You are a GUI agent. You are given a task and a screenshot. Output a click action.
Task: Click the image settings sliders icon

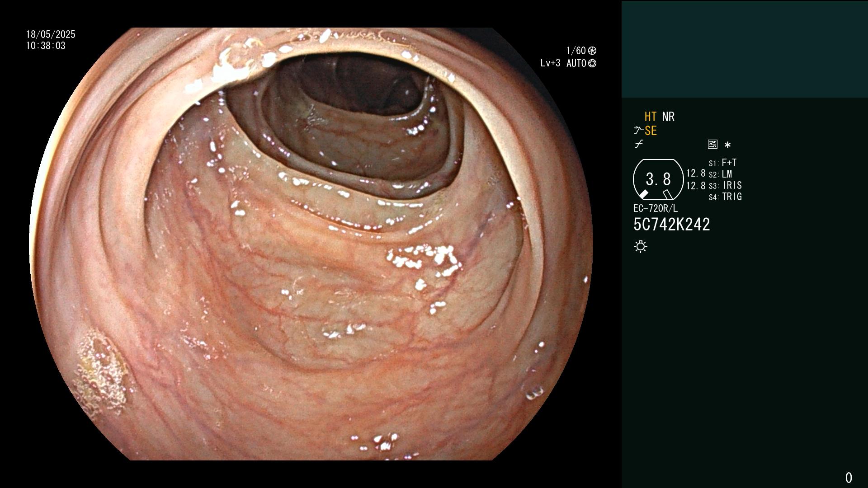click(712, 145)
